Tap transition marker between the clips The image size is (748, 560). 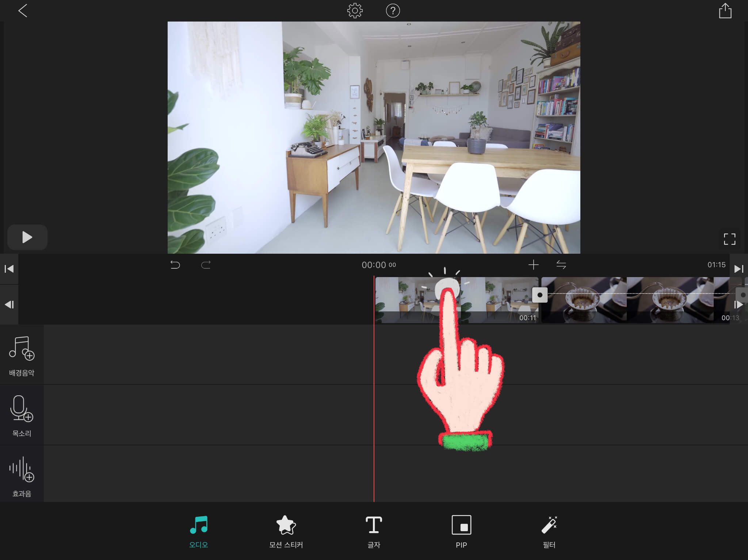(539, 295)
